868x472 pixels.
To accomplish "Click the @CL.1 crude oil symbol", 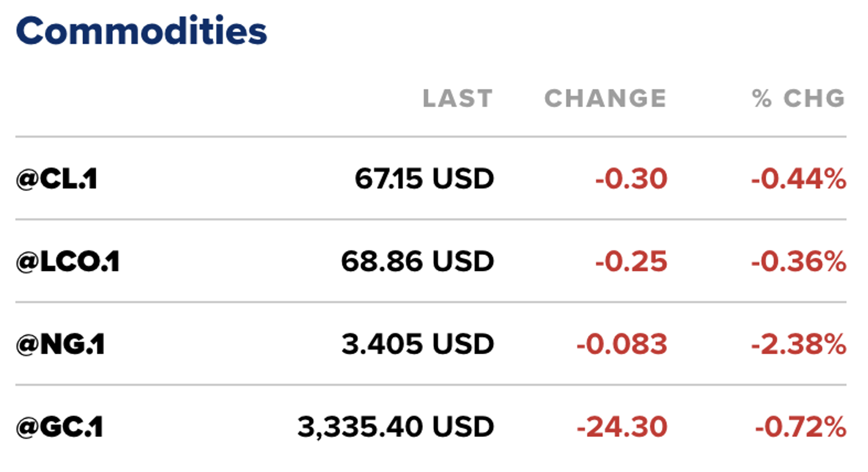I will click(x=57, y=179).
